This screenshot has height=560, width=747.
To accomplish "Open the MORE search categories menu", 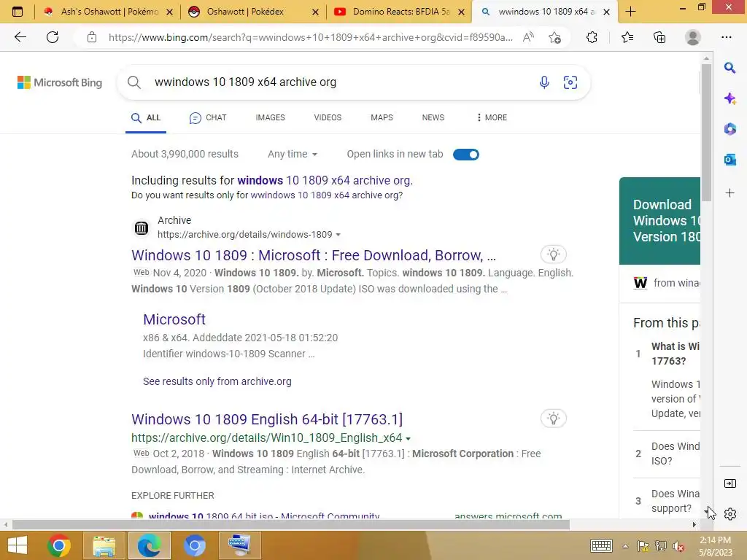I will [x=492, y=117].
